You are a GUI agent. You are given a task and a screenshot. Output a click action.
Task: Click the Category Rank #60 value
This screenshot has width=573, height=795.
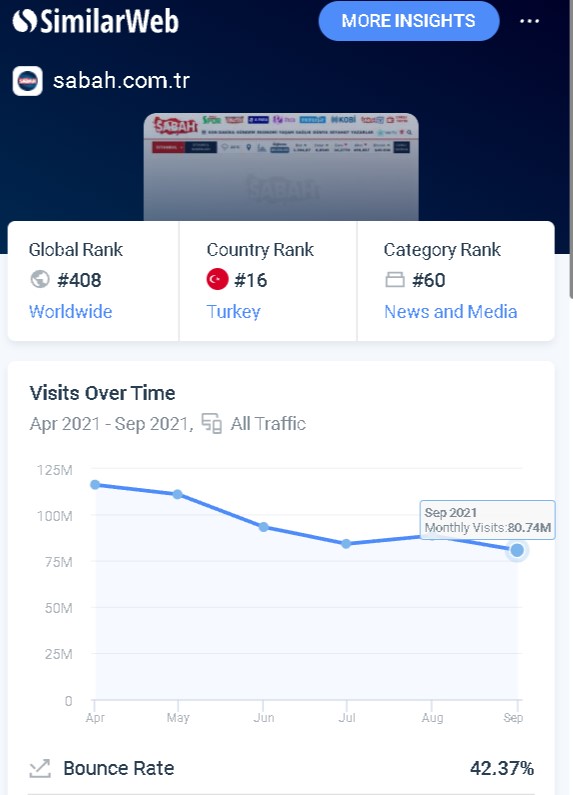(x=428, y=280)
